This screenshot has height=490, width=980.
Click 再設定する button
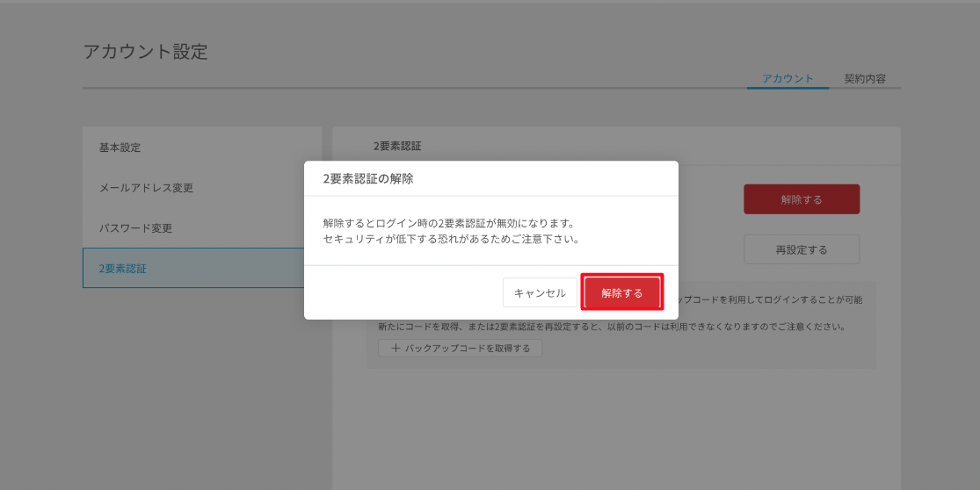coord(802,249)
